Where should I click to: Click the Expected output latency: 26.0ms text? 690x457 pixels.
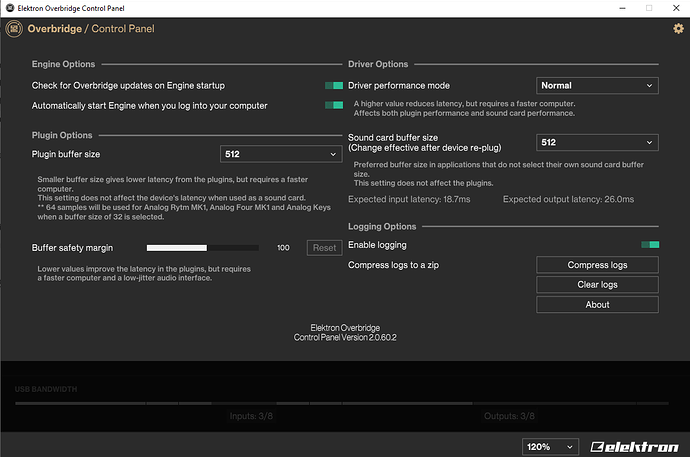(569, 199)
